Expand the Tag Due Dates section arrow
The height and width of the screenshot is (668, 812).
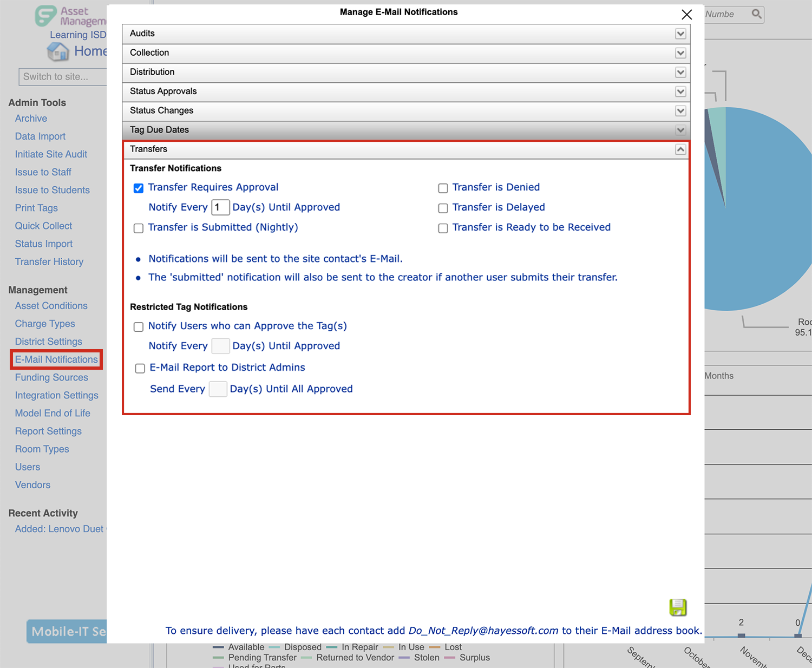tap(680, 130)
